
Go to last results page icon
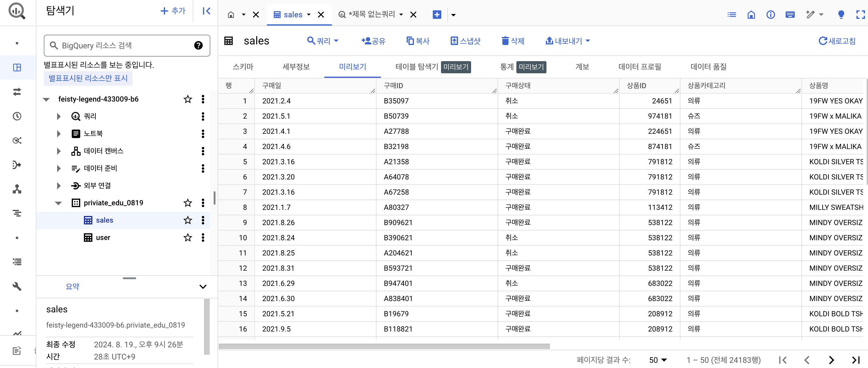point(856,360)
